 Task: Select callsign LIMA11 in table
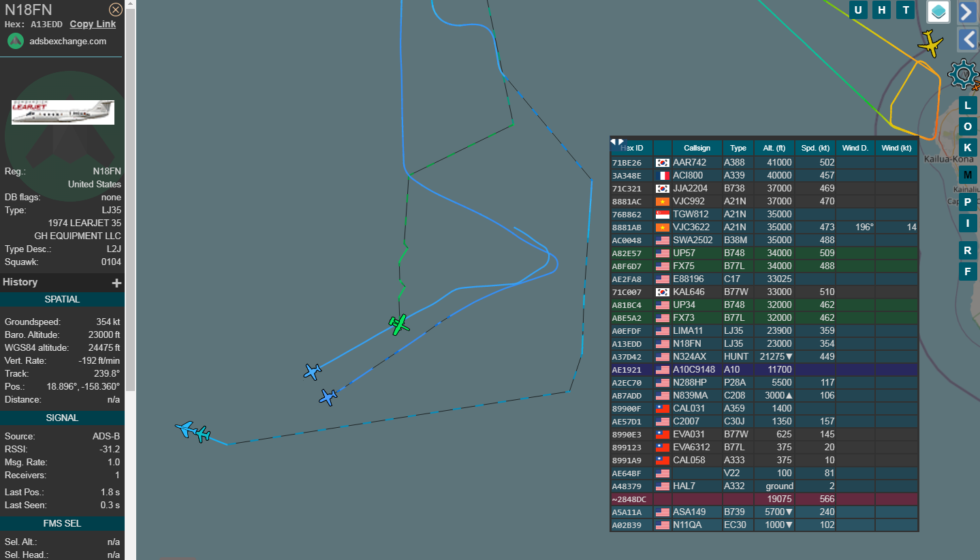tap(688, 331)
